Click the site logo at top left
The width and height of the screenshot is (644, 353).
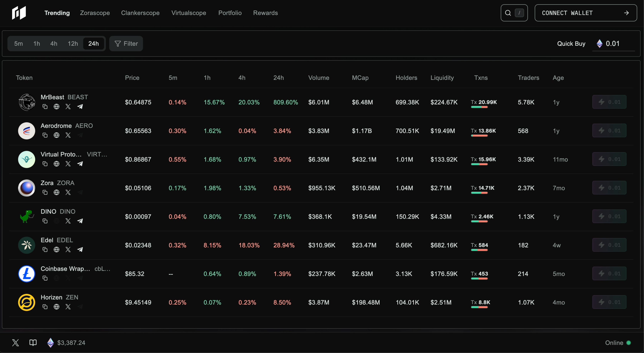point(19,13)
